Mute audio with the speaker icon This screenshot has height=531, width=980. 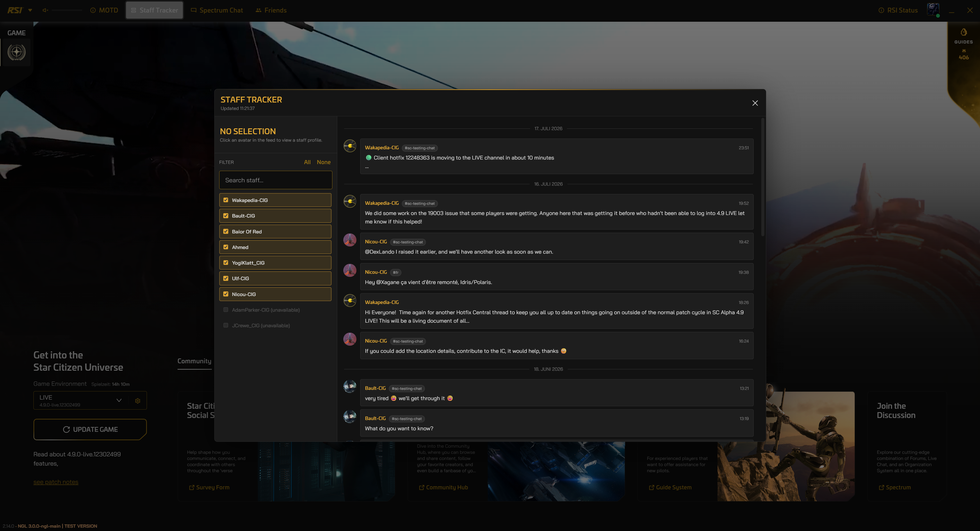45,10
